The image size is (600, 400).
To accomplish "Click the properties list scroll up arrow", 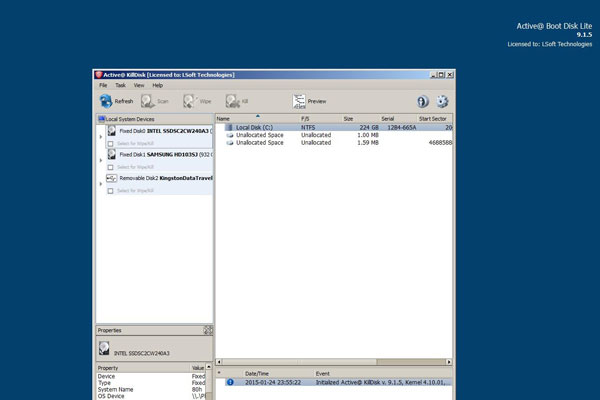I will click(x=209, y=367).
